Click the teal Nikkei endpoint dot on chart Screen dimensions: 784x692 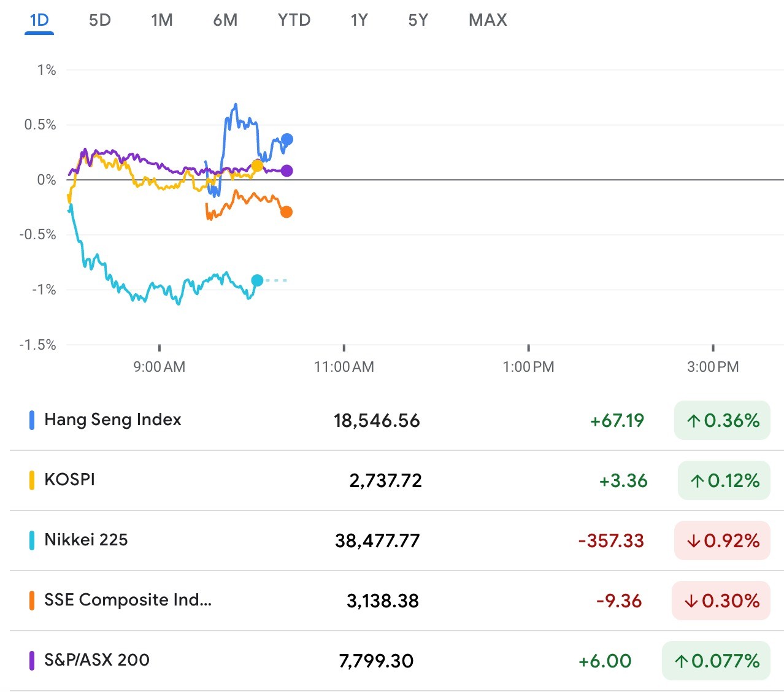pos(257,280)
